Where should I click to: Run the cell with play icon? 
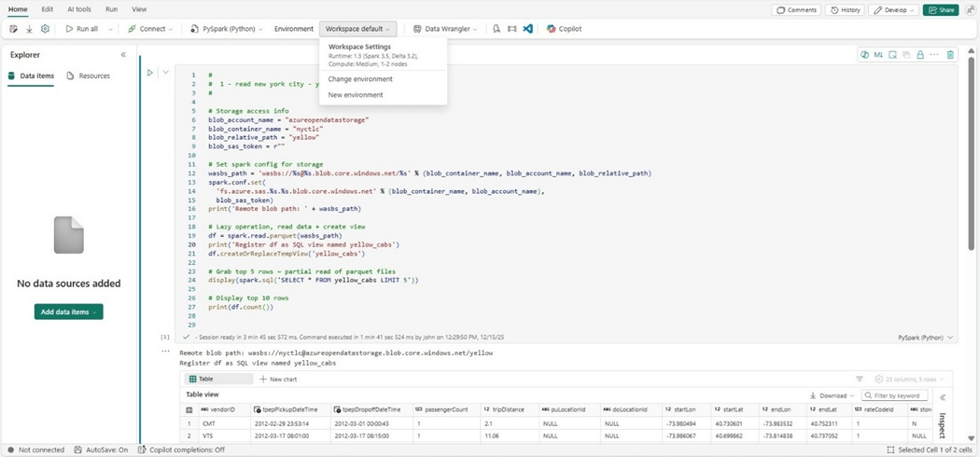[149, 73]
